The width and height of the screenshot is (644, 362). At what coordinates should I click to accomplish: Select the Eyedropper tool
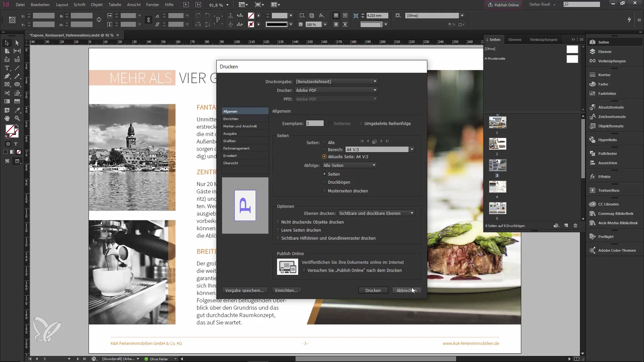(17, 110)
